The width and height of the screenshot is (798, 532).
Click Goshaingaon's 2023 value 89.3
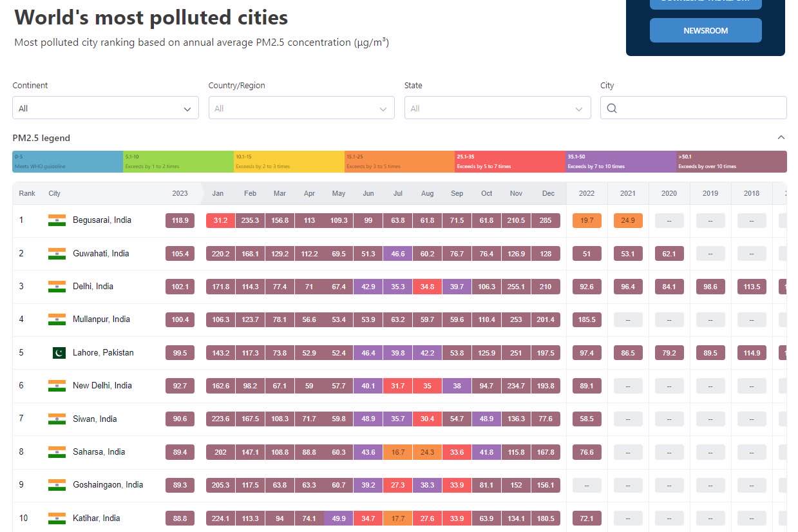point(180,486)
